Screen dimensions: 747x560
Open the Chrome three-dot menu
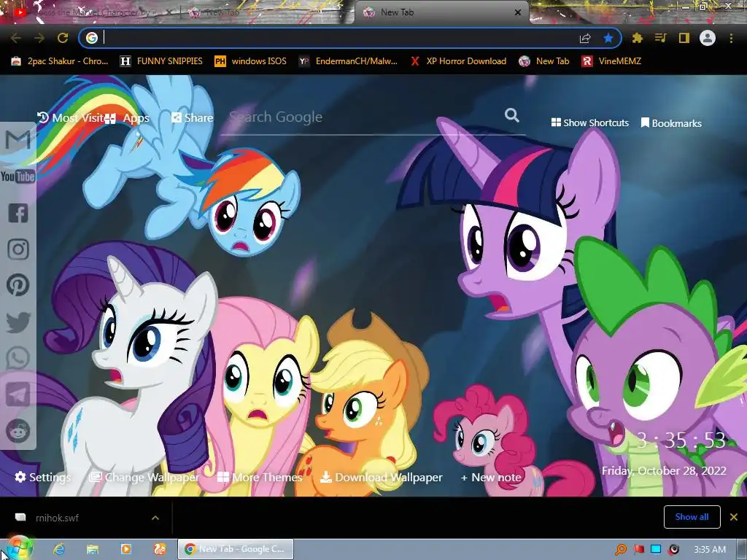click(x=731, y=38)
